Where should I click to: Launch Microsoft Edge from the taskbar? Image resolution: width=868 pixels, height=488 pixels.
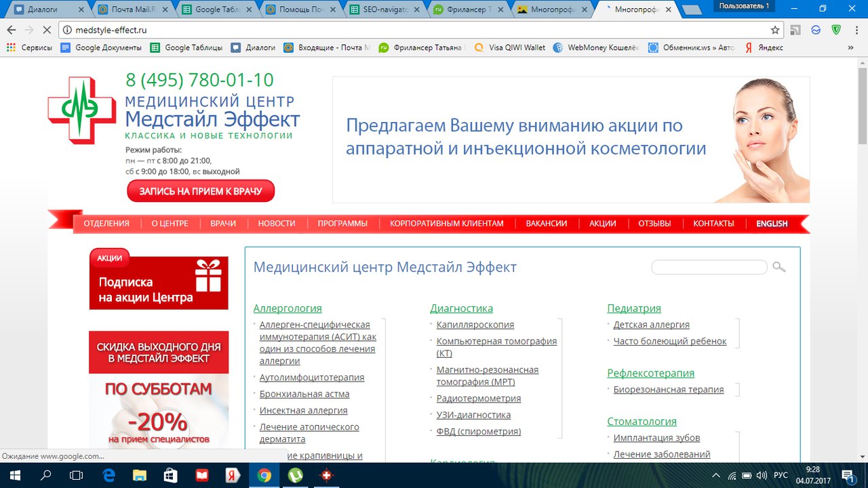[109, 475]
